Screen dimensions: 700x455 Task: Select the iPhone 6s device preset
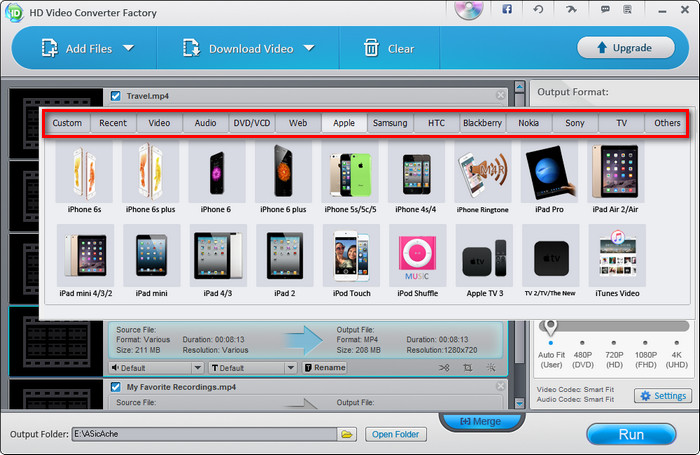pos(84,178)
